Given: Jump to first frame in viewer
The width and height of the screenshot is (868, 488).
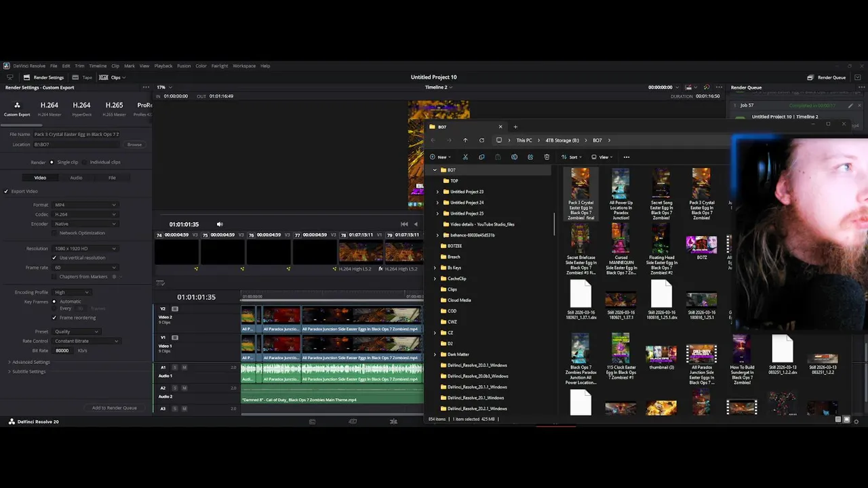Looking at the screenshot, I should pos(404,224).
